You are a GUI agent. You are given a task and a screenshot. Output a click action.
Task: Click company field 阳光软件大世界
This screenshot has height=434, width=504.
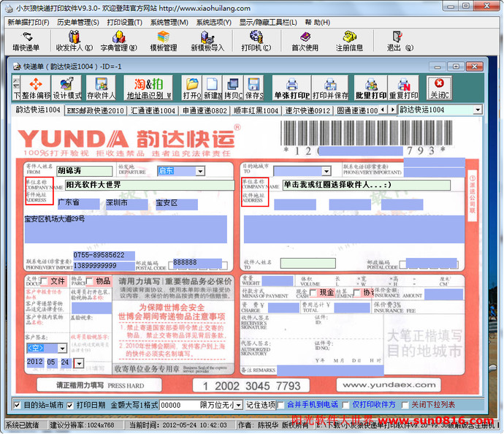coord(150,185)
